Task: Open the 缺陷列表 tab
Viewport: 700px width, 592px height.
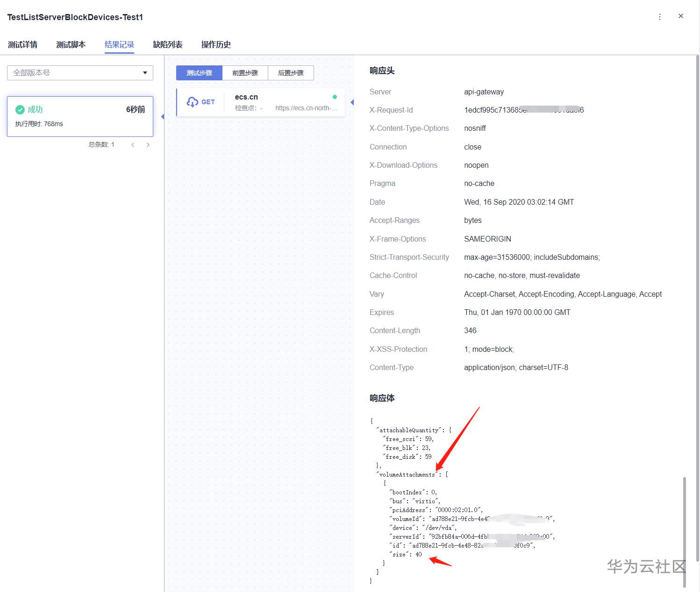Action: point(168,44)
